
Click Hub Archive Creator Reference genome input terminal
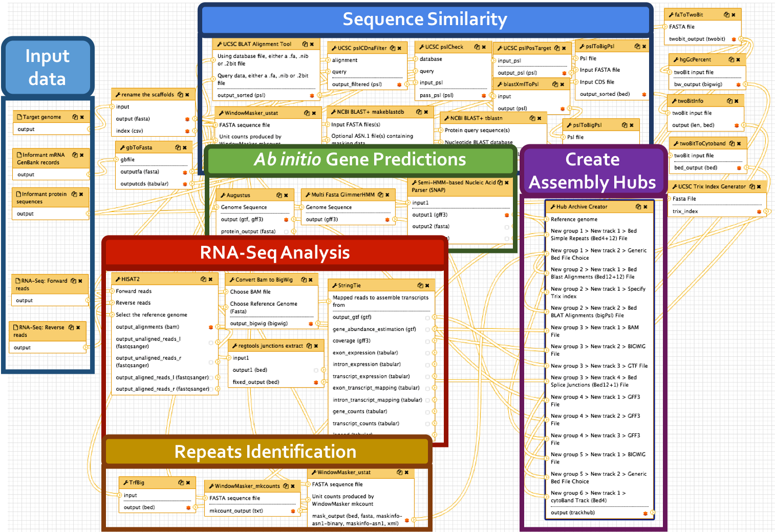pos(546,219)
